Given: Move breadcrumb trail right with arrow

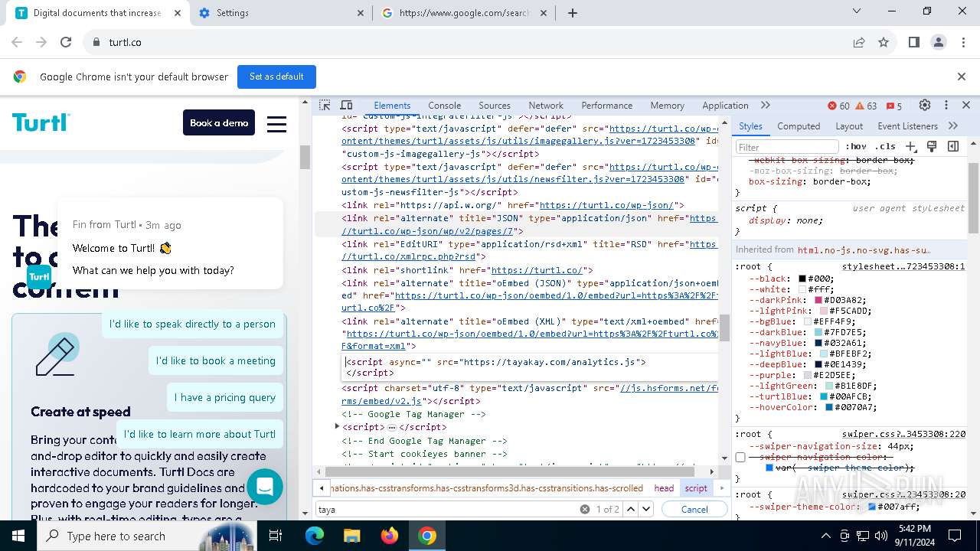Looking at the screenshot, I should click(x=721, y=488).
